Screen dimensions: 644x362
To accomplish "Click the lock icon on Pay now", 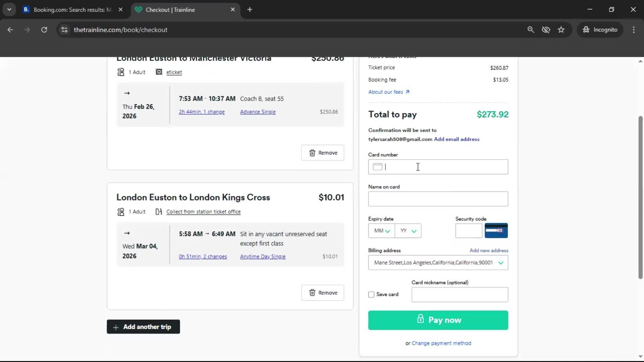I will 421,320.
